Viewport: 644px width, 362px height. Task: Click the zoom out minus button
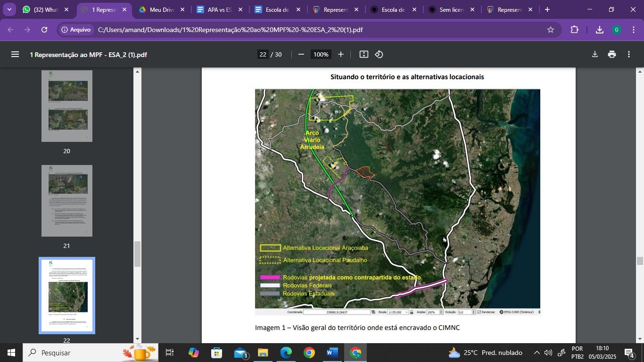pos(301,54)
